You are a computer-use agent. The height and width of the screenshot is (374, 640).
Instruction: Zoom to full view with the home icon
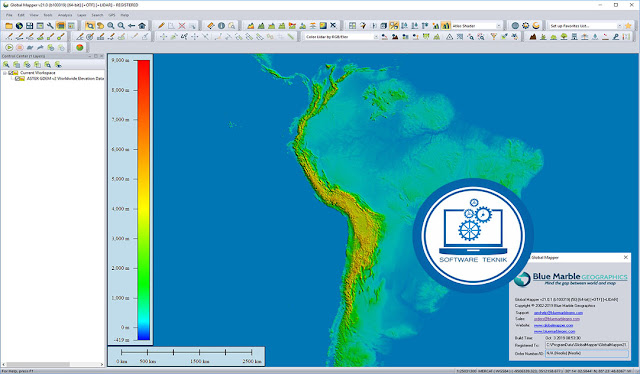tap(142, 26)
